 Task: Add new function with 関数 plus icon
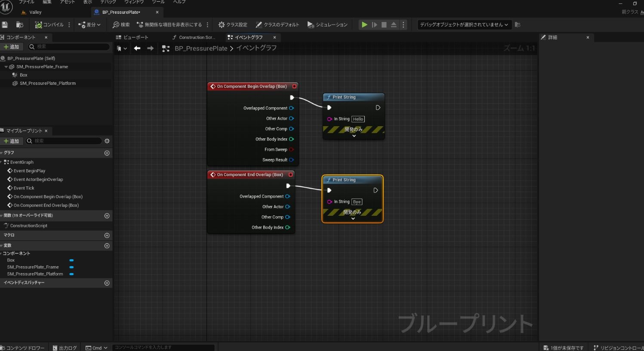click(x=107, y=216)
